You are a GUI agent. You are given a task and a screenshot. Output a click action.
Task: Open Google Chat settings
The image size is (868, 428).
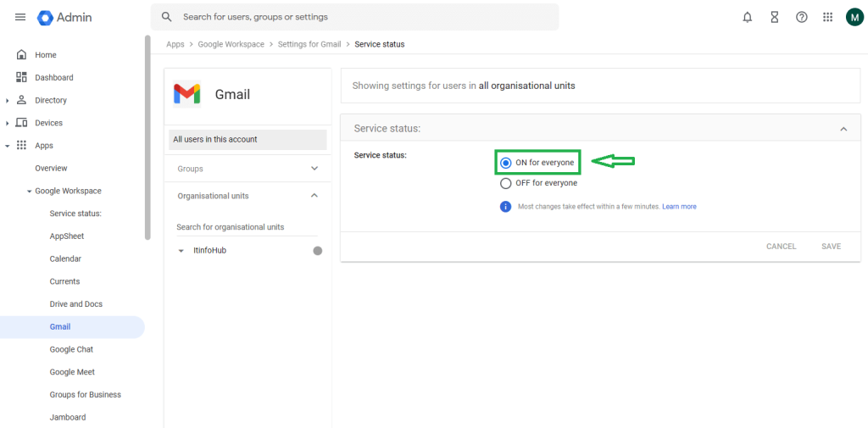coord(71,349)
